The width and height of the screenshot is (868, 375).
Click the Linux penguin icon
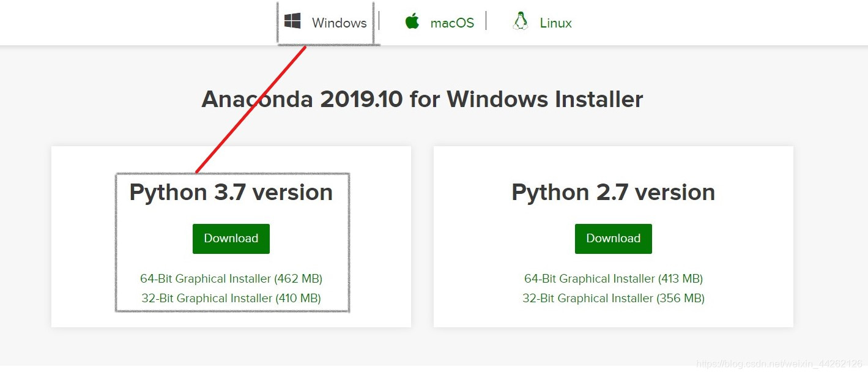click(521, 21)
